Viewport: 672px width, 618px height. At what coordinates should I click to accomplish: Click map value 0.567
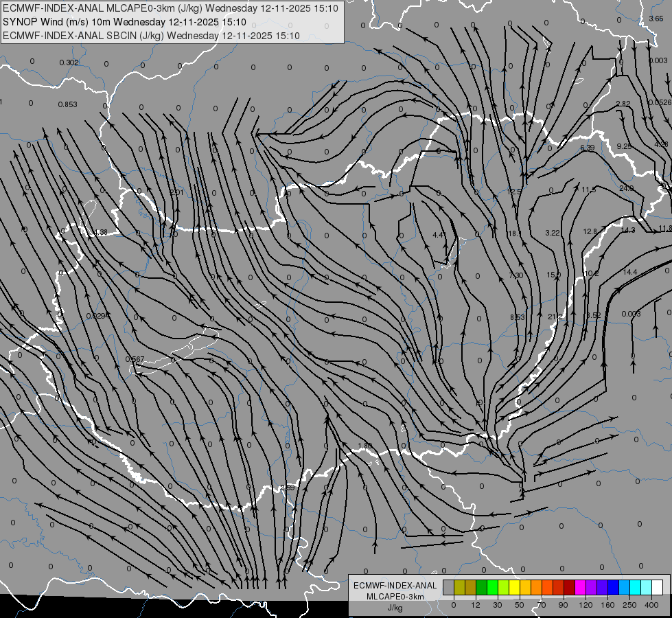[135, 359]
